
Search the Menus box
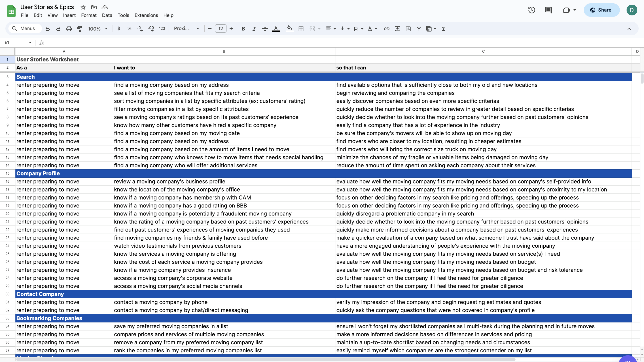click(x=25, y=28)
